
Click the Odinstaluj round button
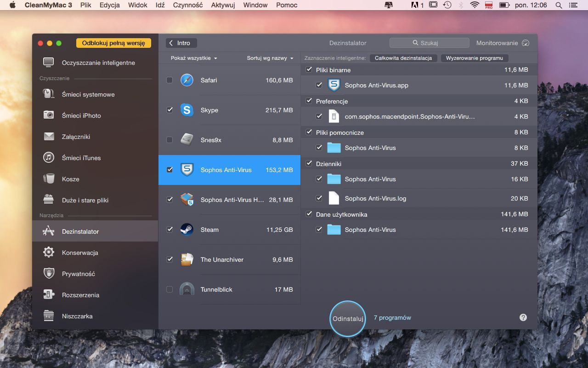pyautogui.click(x=348, y=318)
